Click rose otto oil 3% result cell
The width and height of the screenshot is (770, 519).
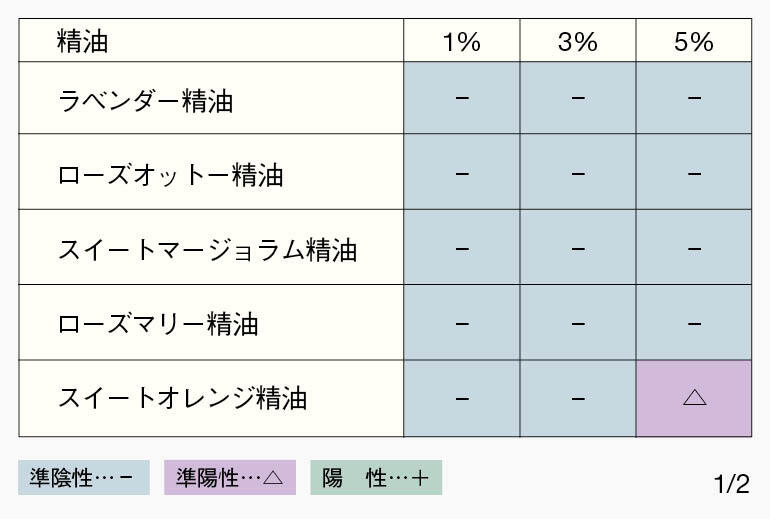(578, 172)
